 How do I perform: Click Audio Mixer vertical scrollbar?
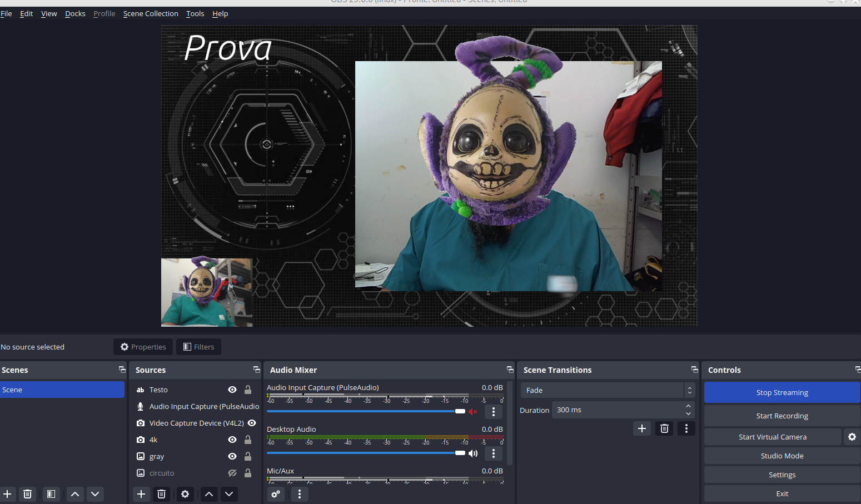[x=510, y=423]
